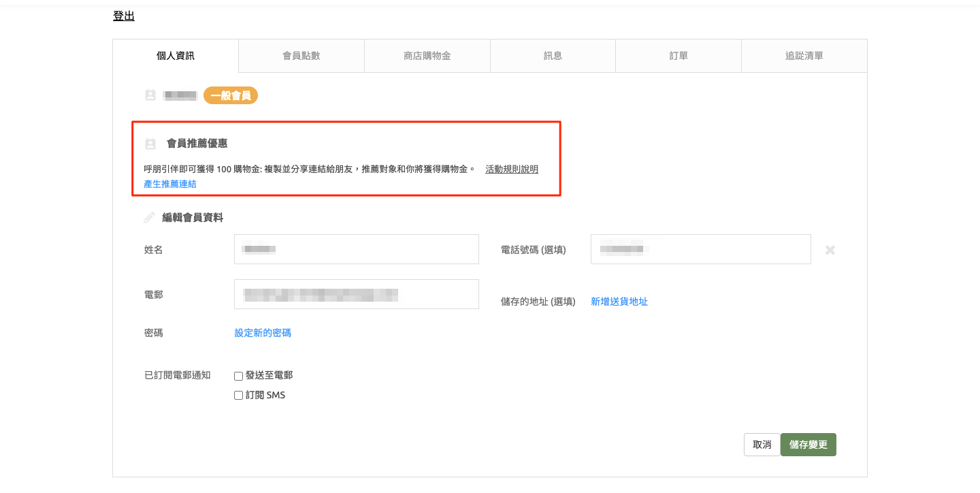Remove the phone number with the X icon
The width and height of the screenshot is (980, 493).
click(x=830, y=250)
